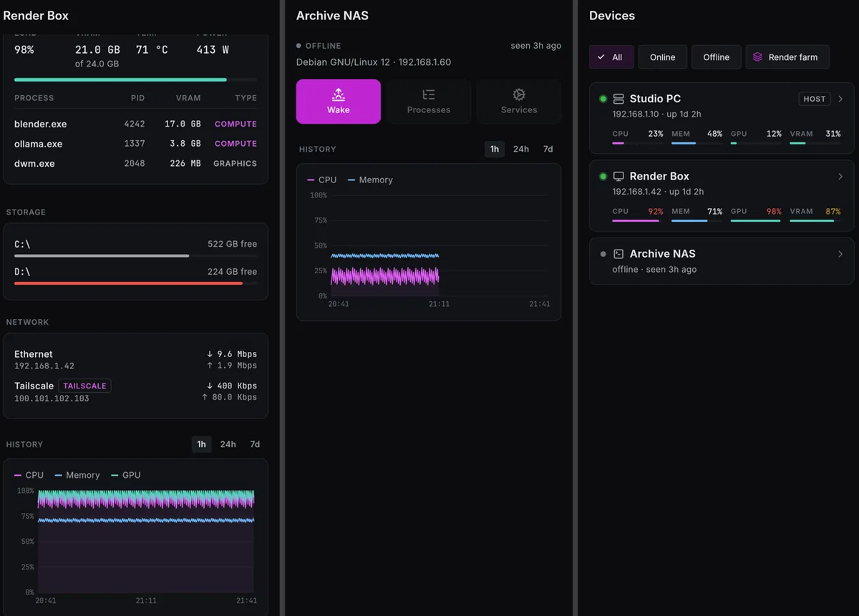
Task: Select 24h range in Archive NAS history
Action: click(x=521, y=149)
